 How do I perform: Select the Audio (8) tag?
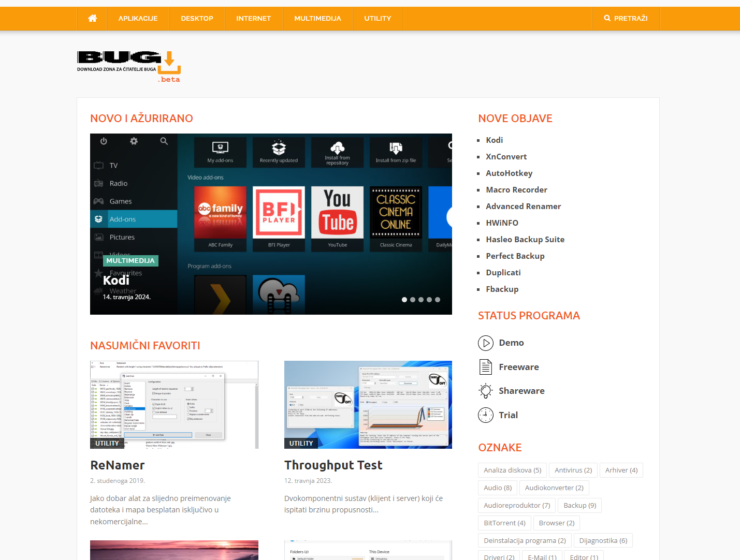point(498,488)
